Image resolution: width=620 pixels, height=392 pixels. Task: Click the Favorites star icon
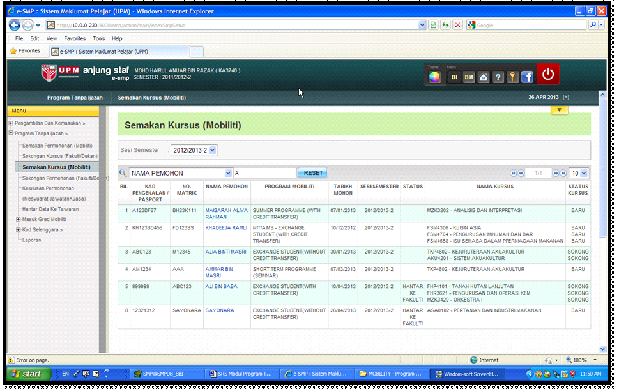click(x=13, y=51)
